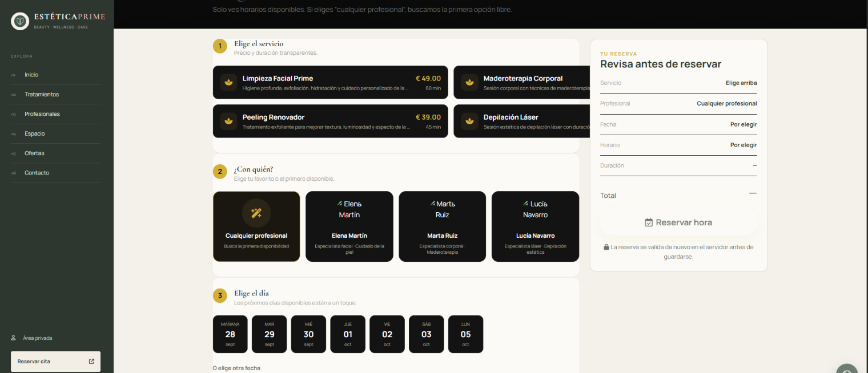Pick Wednesday 30 sept date
Image resolution: width=868 pixels, height=373 pixels.
point(309,334)
